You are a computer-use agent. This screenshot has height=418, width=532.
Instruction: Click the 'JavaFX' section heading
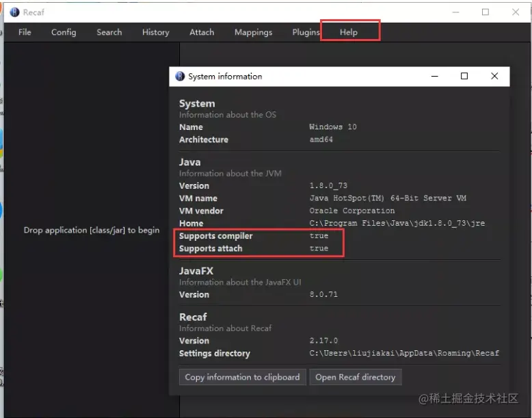click(196, 271)
